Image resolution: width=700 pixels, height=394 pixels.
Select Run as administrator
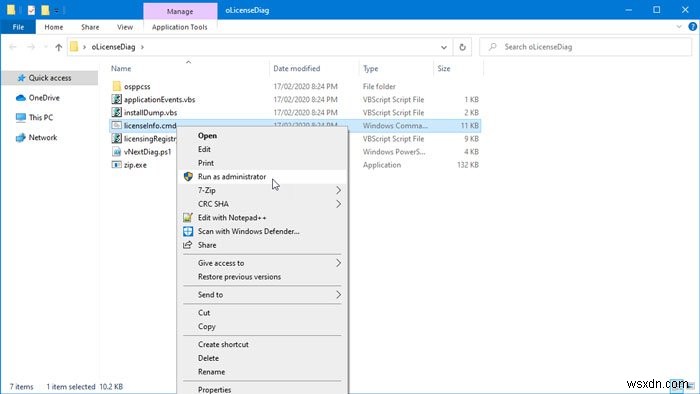pyautogui.click(x=232, y=177)
